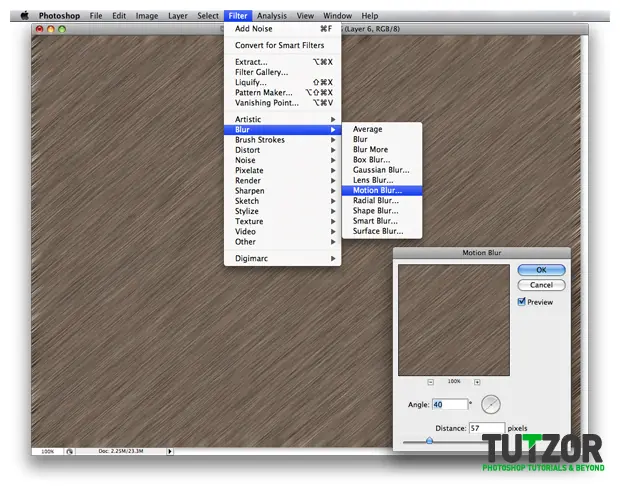Confirm Motion Blur with OK
Viewport: 620px width, 495px height.
[541, 270]
